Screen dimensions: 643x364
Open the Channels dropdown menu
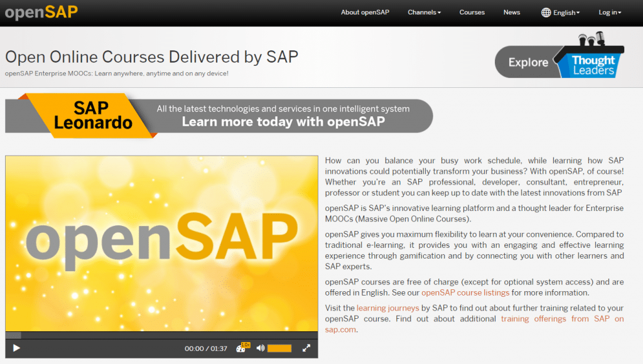pyautogui.click(x=424, y=13)
